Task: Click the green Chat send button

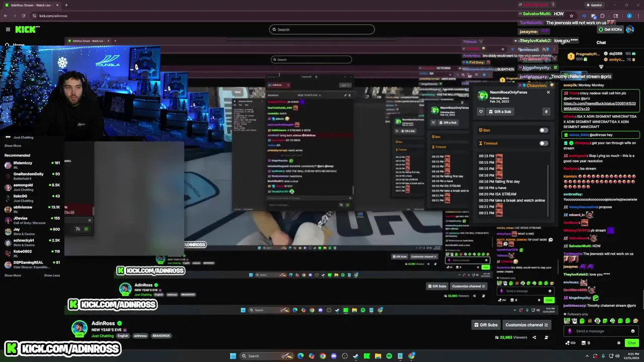Action: (x=632, y=343)
